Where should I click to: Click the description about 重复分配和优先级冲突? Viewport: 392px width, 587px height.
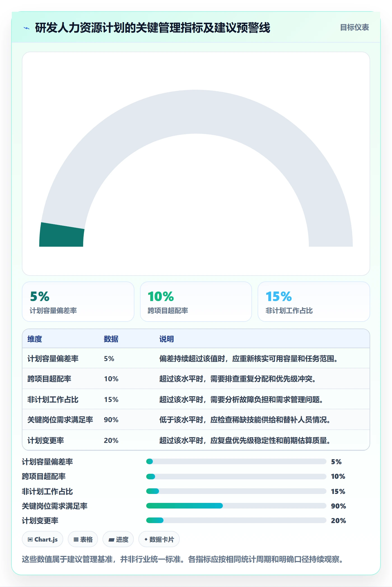238,379
